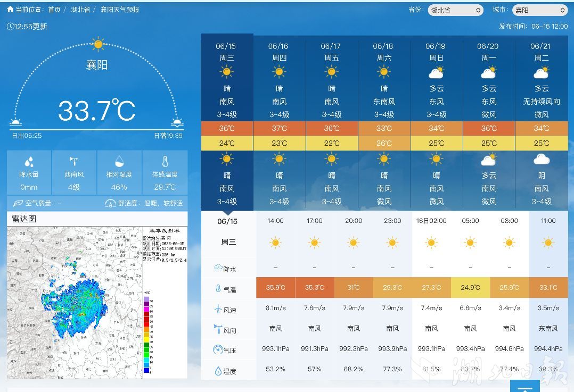574x392 pixels.
Task: Click the 气温 thermometer row icon
Action: (x=218, y=288)
